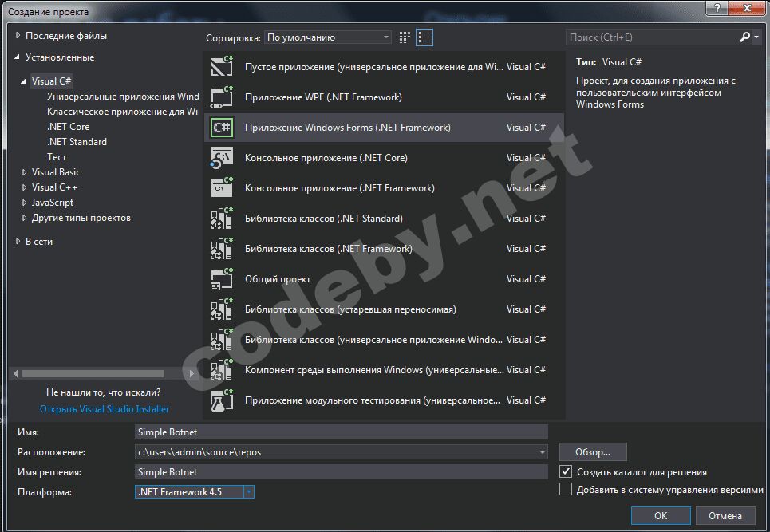The width and height of the screenshot is (770, 532).
Task: Click the .NET Framework class library icon
Action: tap(222, 249)
